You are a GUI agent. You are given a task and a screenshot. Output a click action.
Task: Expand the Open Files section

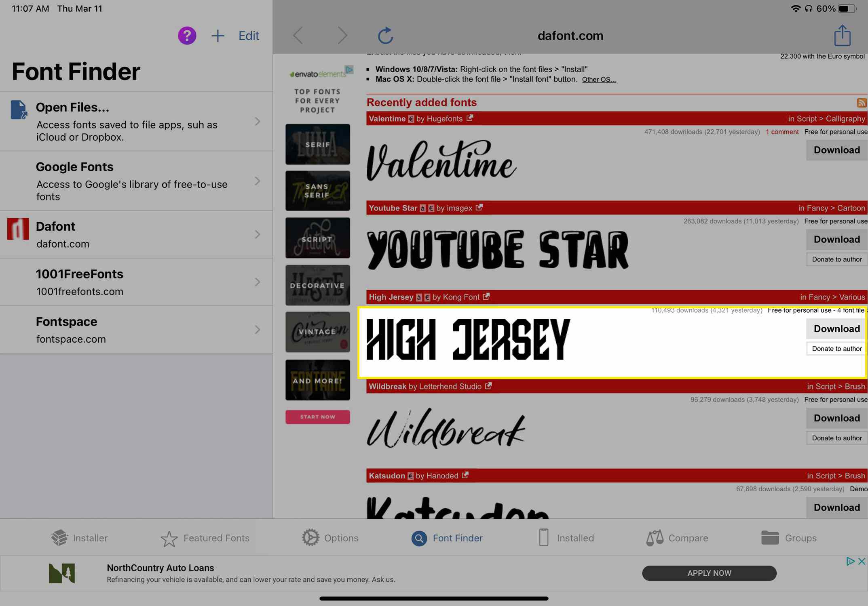click(x=257, y=121)
